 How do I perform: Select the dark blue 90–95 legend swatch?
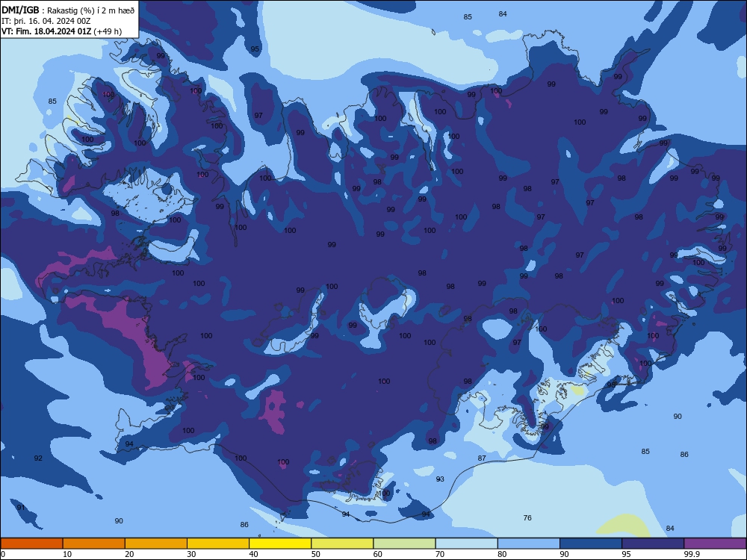coord(591,544)
